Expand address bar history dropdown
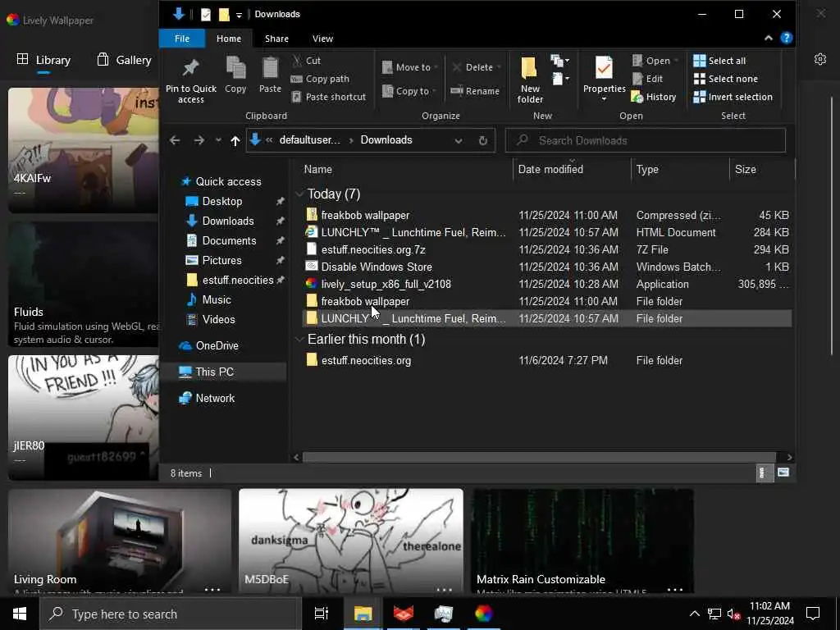This screenshot has height=630, width=840. point(458,140)
